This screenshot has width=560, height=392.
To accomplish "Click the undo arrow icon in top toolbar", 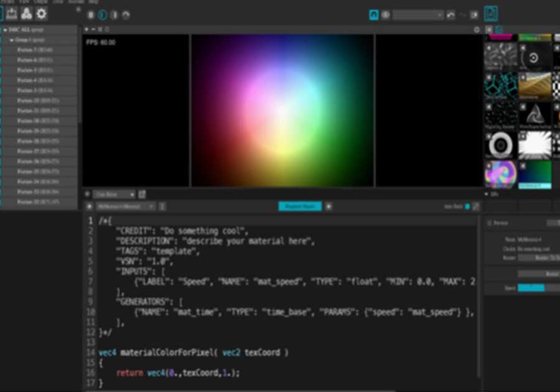I will (x=451, y=15).
